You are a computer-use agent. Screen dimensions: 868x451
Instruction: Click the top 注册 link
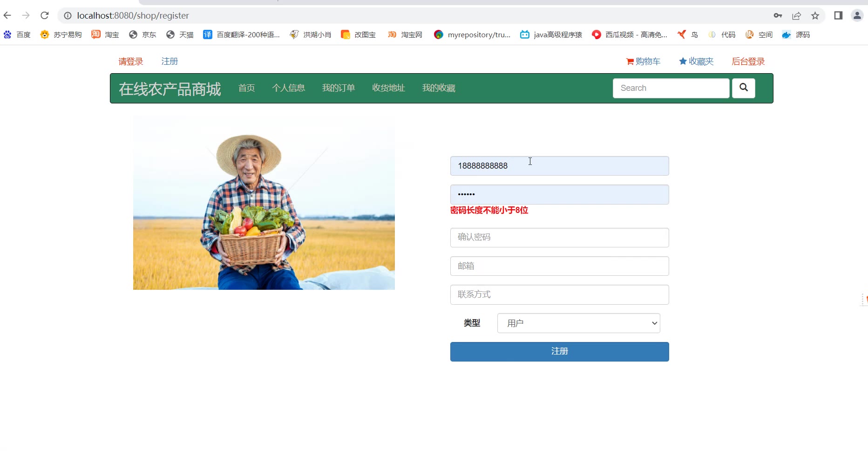(x=170, y=61)
